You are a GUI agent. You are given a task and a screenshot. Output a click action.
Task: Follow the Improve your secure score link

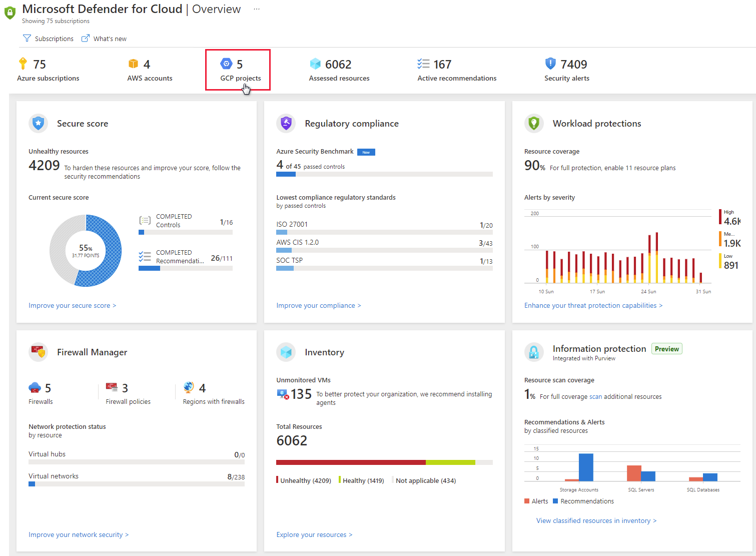(72, 305)
